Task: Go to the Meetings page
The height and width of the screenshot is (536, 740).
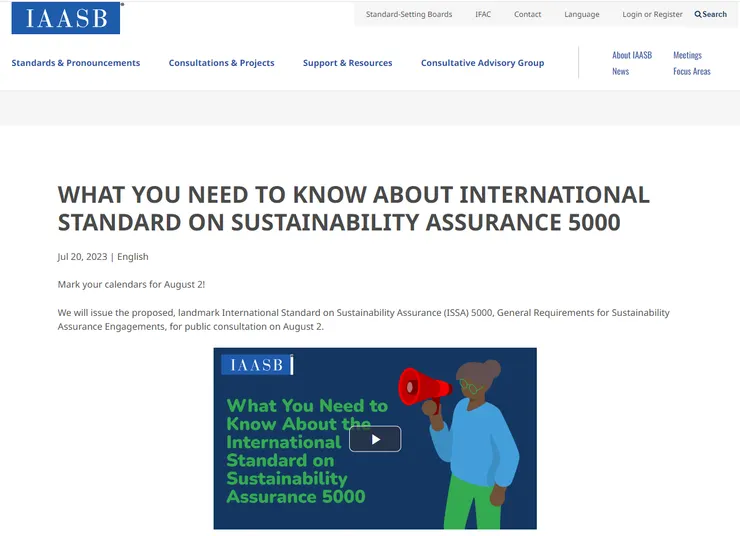Action: [x=687, y=55]
